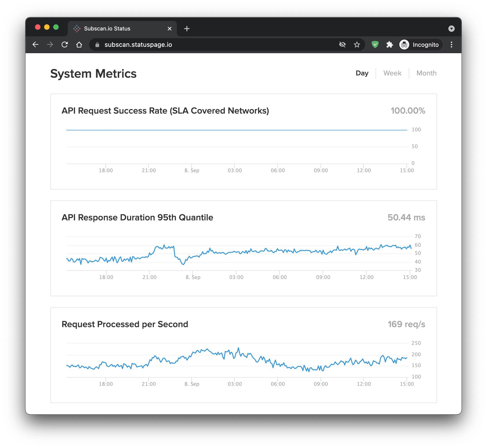The image size is (487, 448).
Task: Switch metrics view to Week
Action: click(392, 73)
